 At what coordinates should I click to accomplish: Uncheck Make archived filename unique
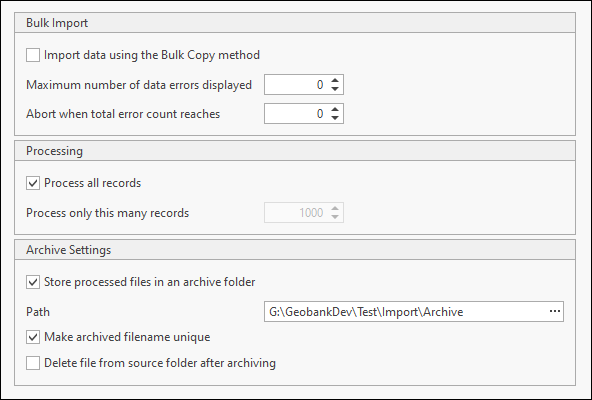[x=33, y=337]
